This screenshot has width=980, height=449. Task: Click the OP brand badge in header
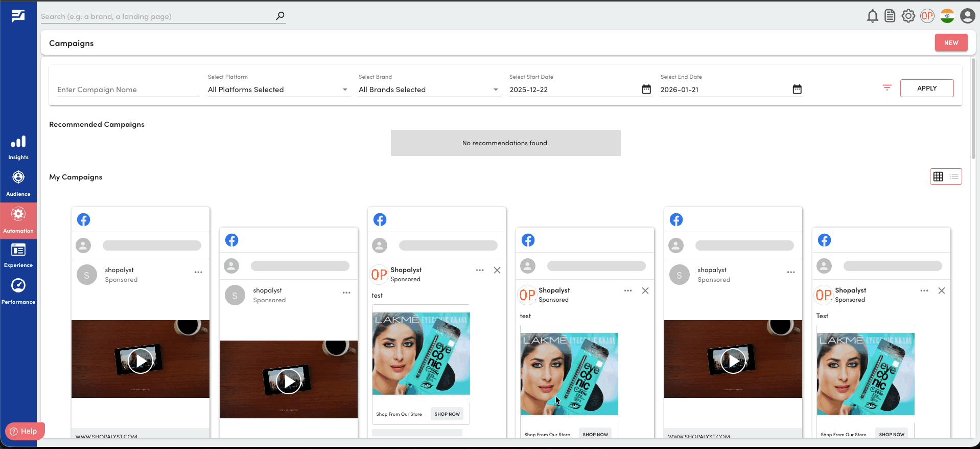pos(927,16)
